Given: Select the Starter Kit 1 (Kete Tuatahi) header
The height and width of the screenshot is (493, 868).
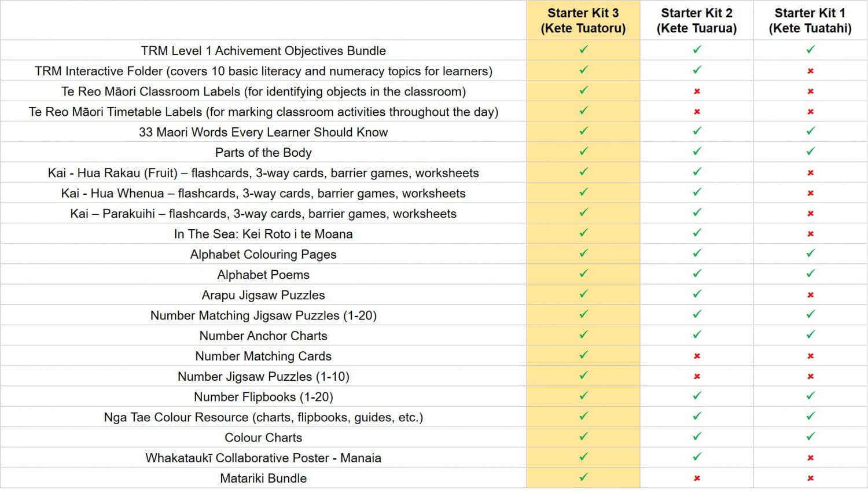Looking at the screenshot, I should click(x=810, y=21).
